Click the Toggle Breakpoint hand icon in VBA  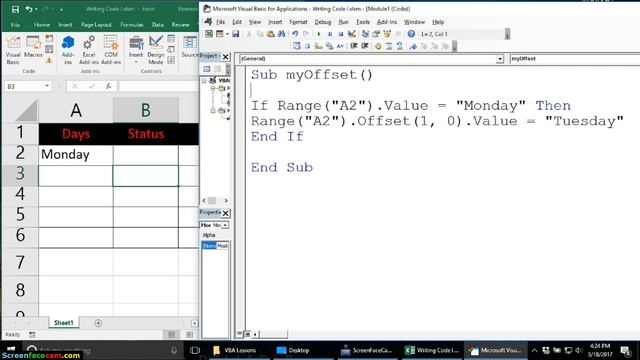pyautogui.click(x=378, y=46)
